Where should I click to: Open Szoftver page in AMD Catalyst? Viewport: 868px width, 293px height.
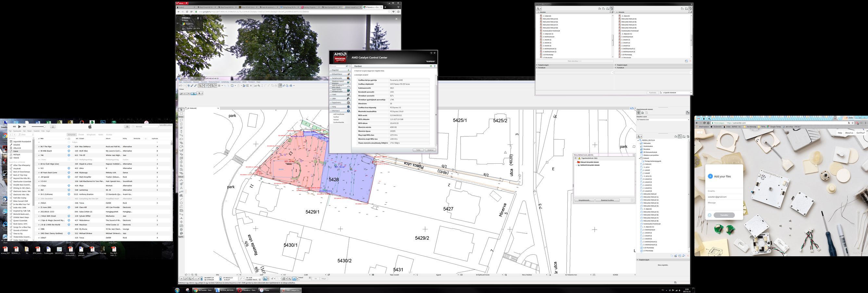(x=336, y=117)
